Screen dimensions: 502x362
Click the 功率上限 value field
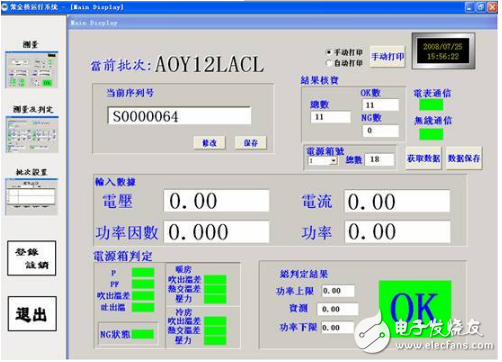click(338, 291)
